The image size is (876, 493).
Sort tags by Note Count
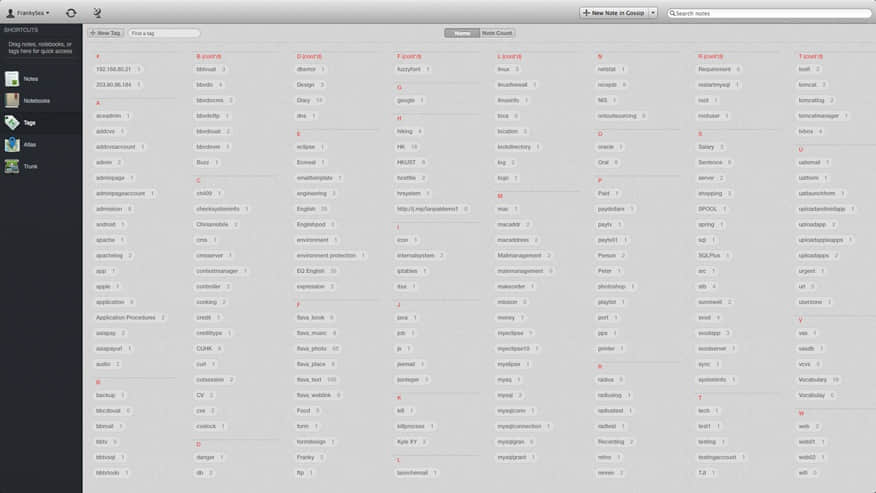pos(497,33)
